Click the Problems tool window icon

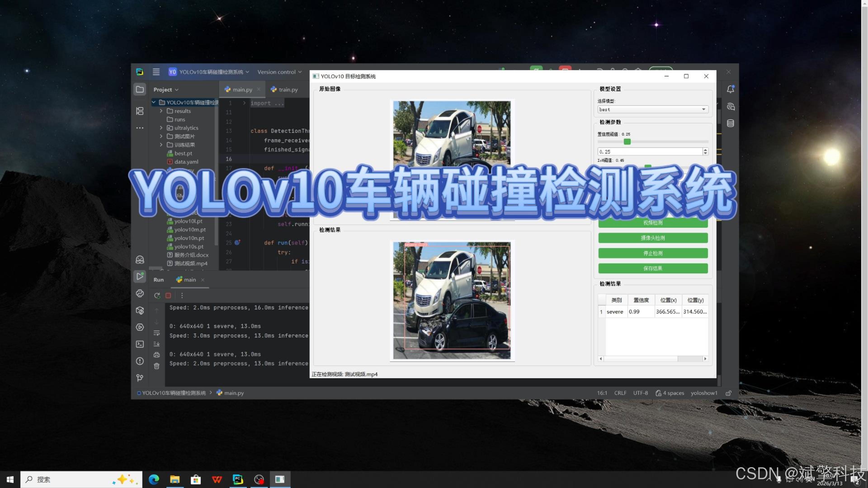pos(140,361)
